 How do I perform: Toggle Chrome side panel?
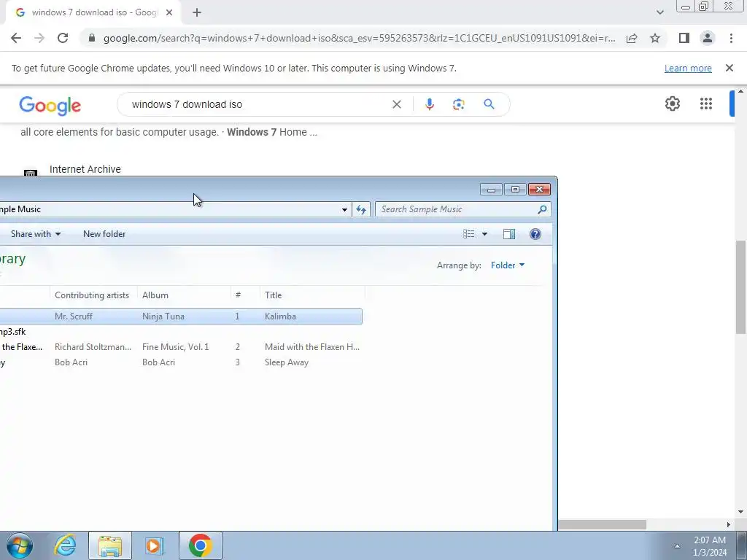tap(684, 38)
